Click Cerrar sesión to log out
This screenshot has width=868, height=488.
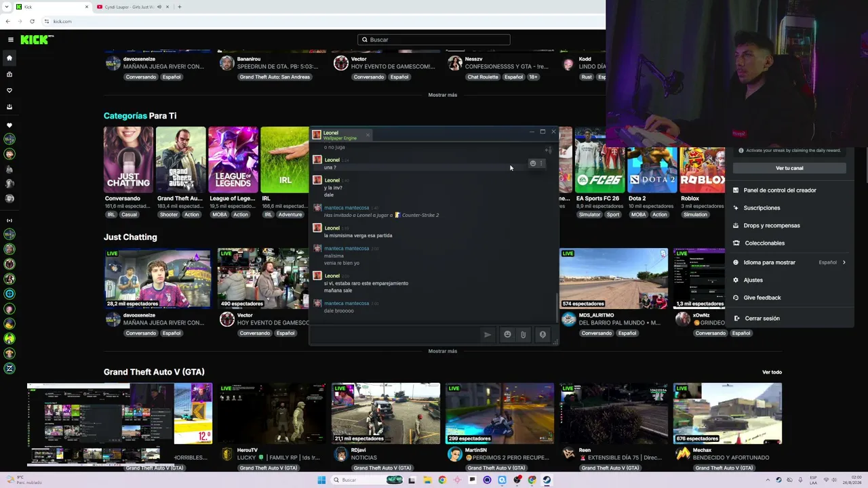(762, 319)
